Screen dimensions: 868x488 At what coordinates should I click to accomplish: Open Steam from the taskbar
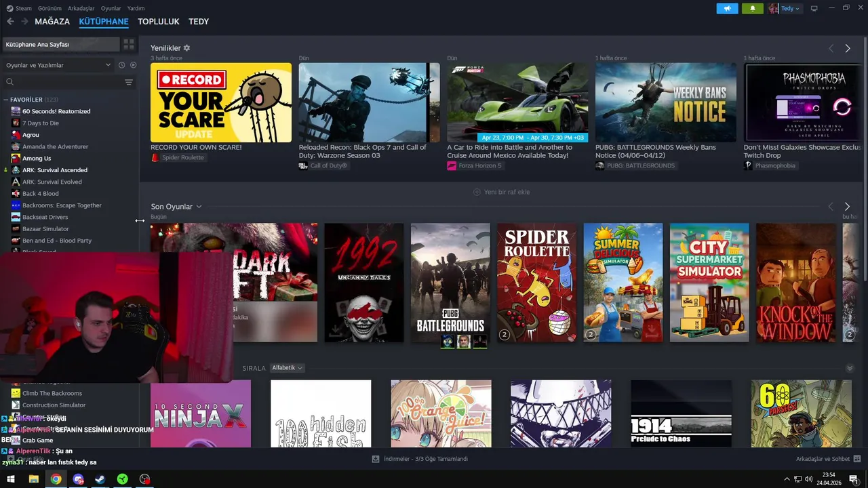click(x=100, y=479)
